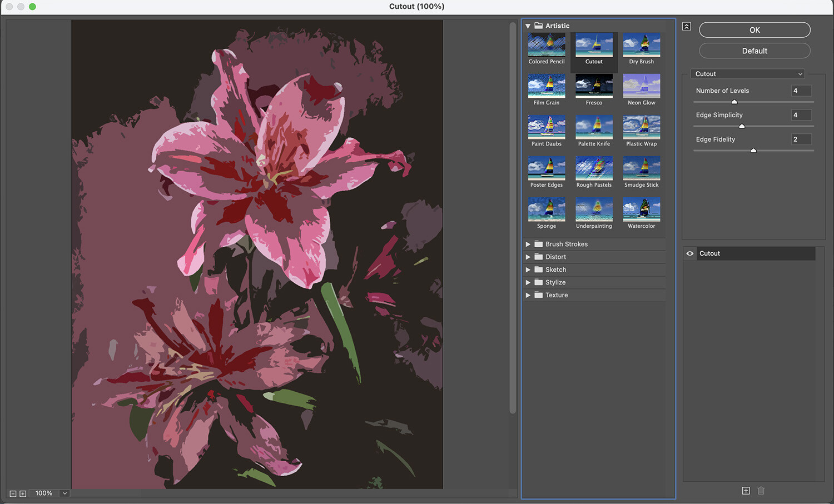Viewport: 834px width, 504px height.
Task: Collapse the filter thumbnails panel
Action: (686, 26)
